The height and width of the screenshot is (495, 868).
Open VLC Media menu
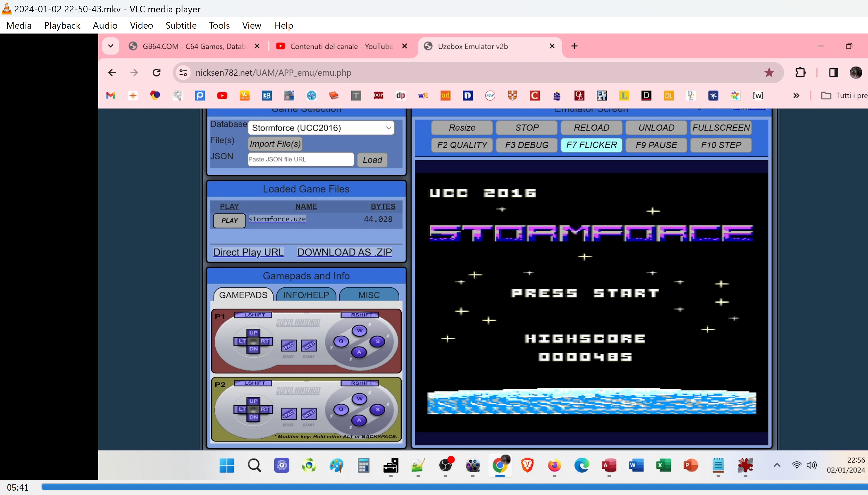click(x=19, y=26)
